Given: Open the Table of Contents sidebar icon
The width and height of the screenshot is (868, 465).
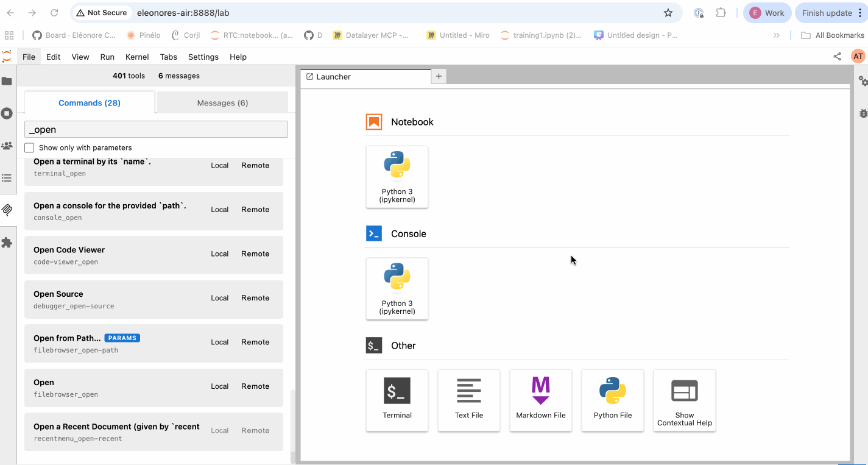Looking at the screenshot, I should tap(7, 178).
